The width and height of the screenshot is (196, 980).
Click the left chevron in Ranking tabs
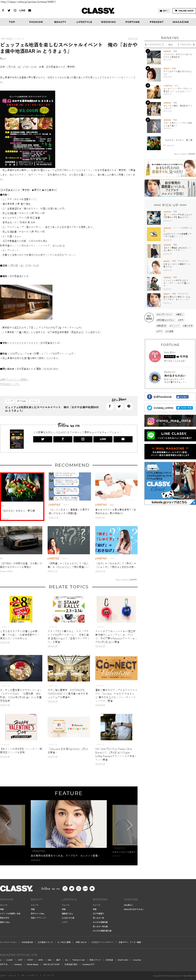(146, 44)
